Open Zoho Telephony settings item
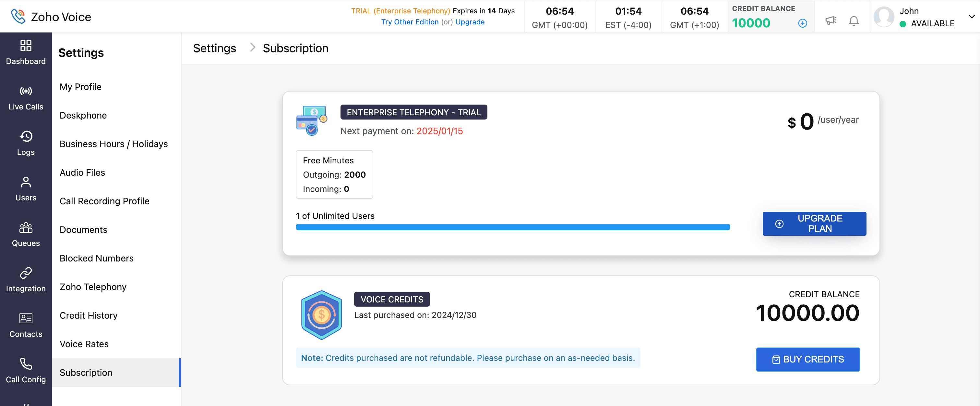This screenshot has width=980, height=406. (93, 287)
